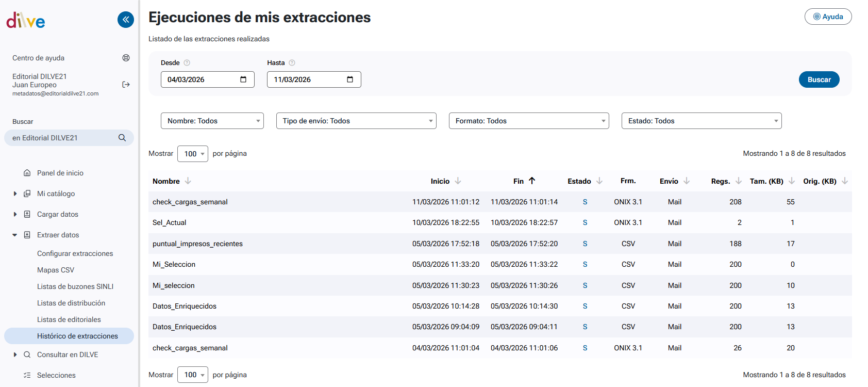Click status S link for Sel_Actual row
Viewport: 868px width, 387px height.
click(x=585, y=222)
